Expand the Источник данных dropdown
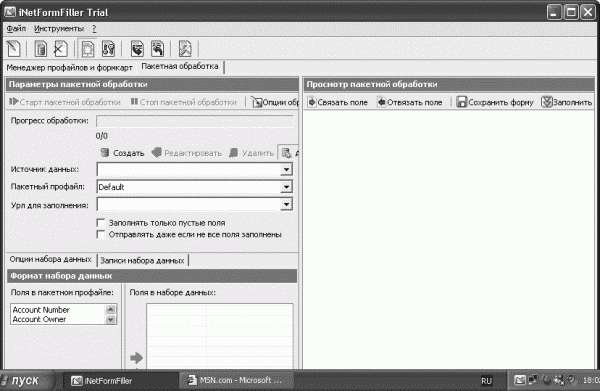The width and height of the screenshot is (600, 391). [286, 169]
